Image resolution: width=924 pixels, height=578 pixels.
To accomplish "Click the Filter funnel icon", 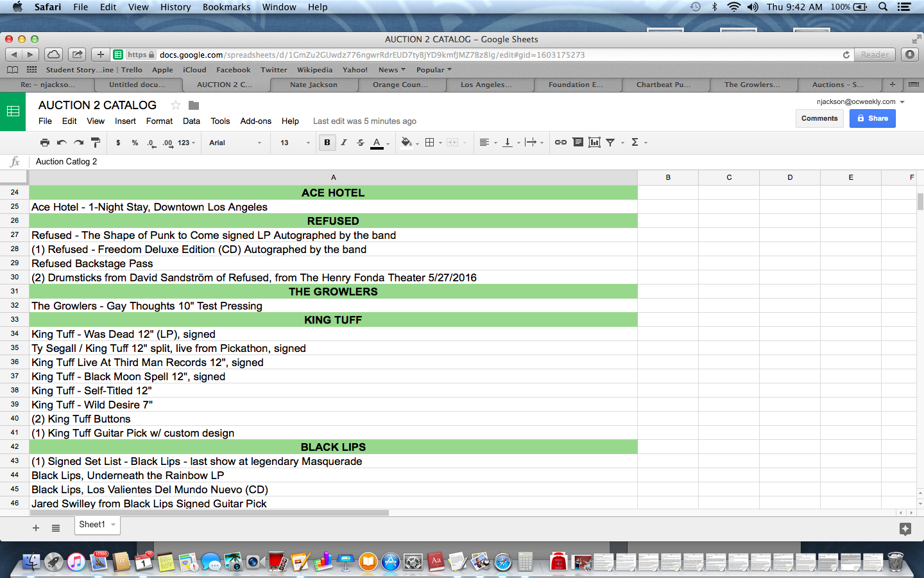I will click(611, 143).
